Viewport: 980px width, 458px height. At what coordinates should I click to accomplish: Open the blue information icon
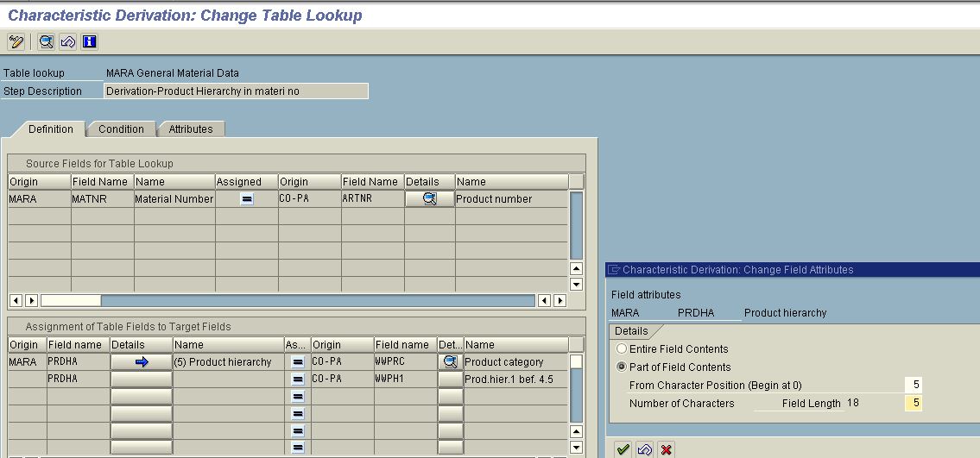90,41
